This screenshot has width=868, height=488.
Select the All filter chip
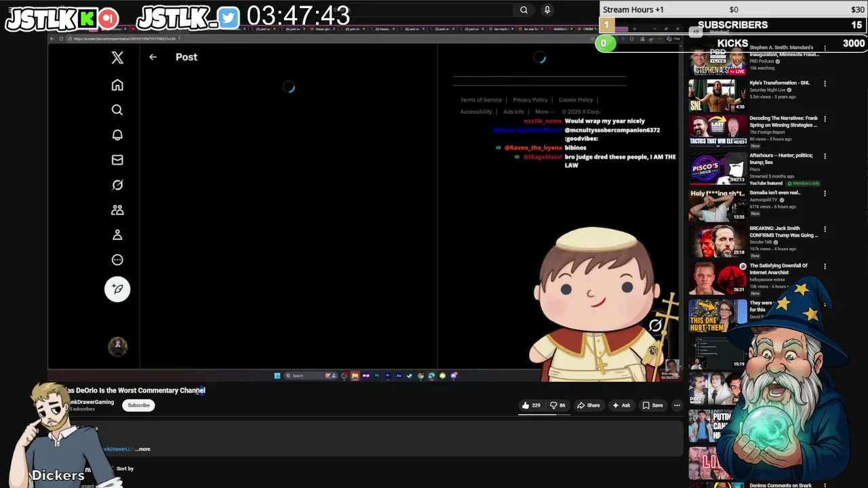pos(696,32)
